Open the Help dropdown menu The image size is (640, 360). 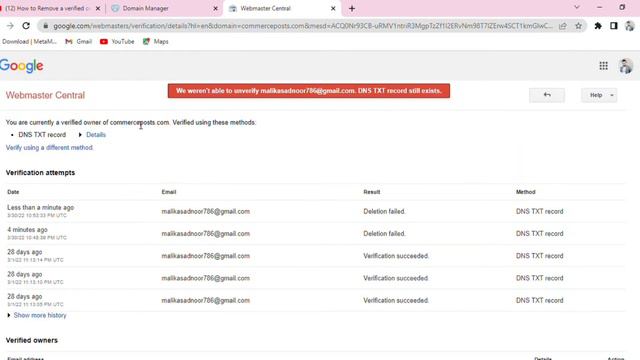point(599,95)
